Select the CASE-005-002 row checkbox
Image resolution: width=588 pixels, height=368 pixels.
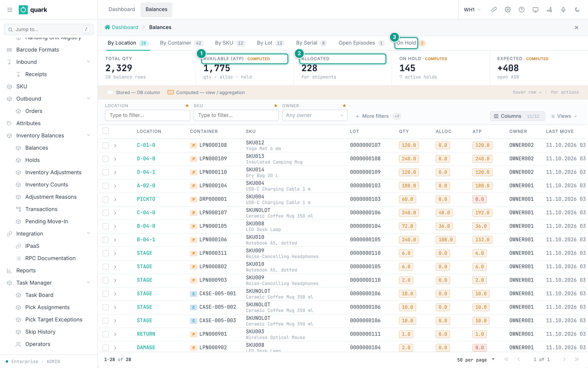(x=105, y=307)
